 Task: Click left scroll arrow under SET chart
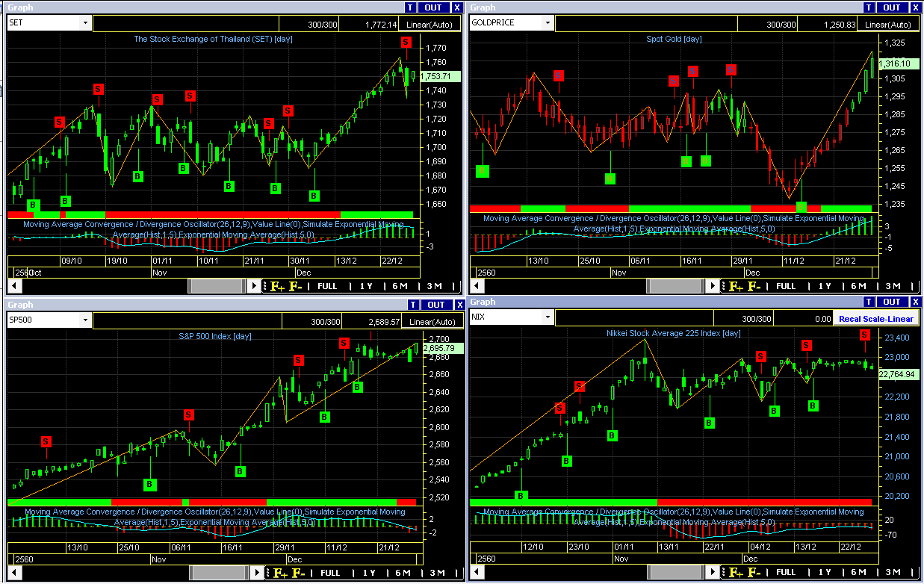(x=13, y=286)
